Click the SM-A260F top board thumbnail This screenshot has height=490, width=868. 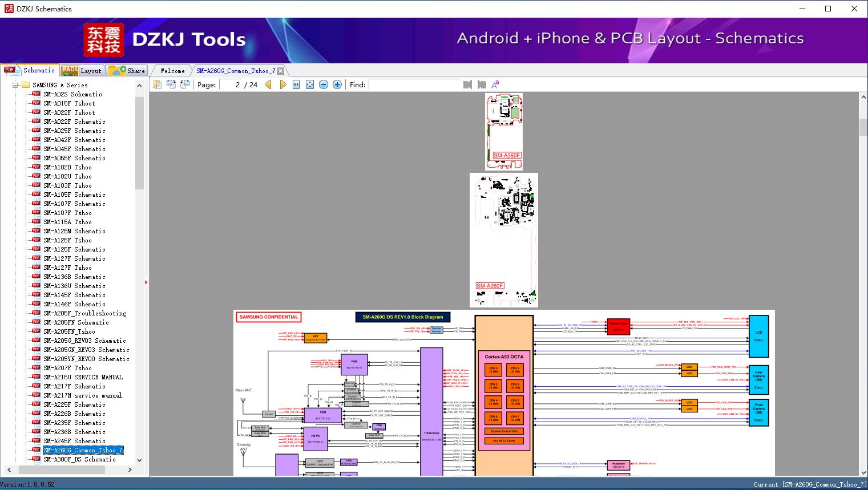click(x=504, y=132)
